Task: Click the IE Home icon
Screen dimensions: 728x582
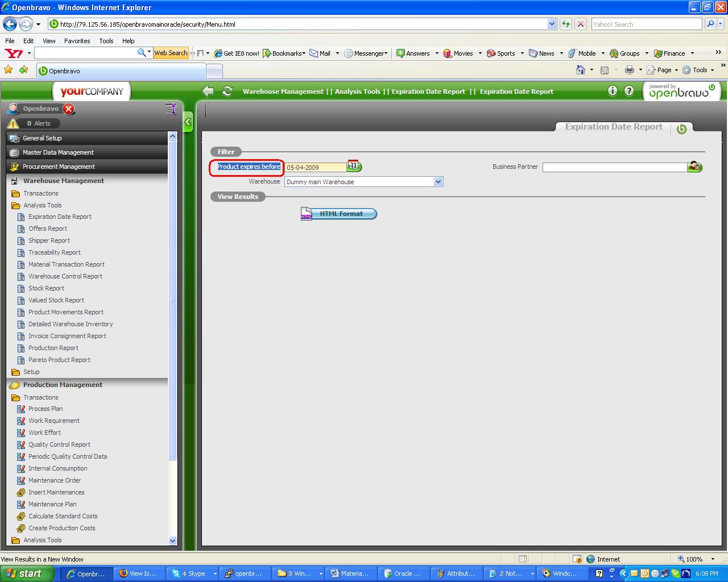Action: tap(581, 70)
